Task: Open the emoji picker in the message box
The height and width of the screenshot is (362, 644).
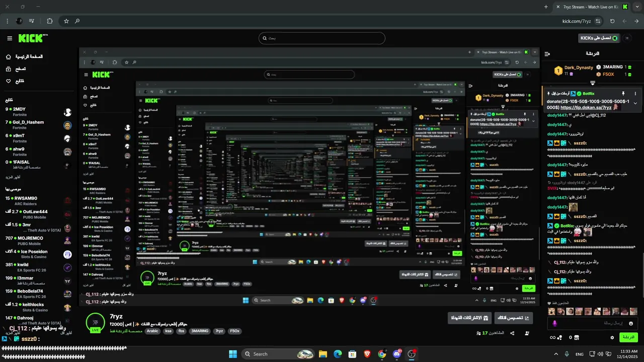Action: pos(631,323)
